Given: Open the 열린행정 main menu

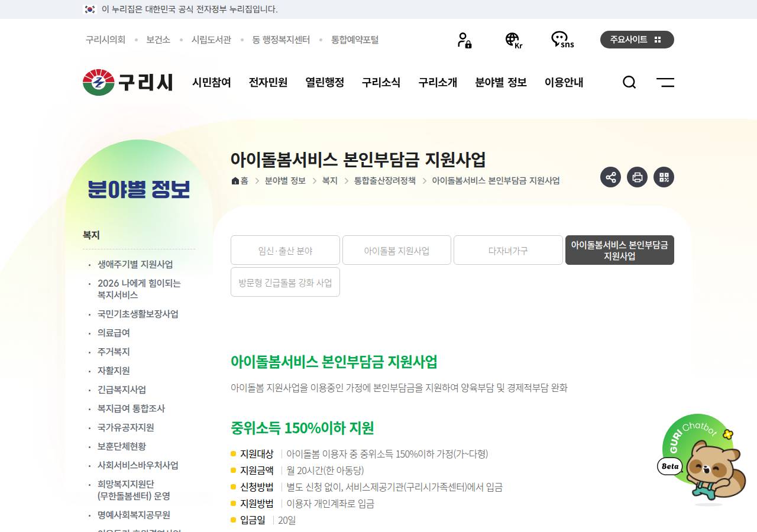Looking at the screenshot, I should tap(325, 82).
